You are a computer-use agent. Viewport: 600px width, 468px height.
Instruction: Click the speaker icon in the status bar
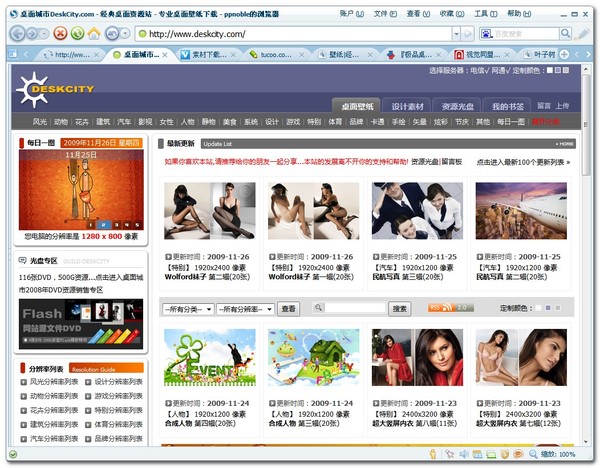coord(464,454)
